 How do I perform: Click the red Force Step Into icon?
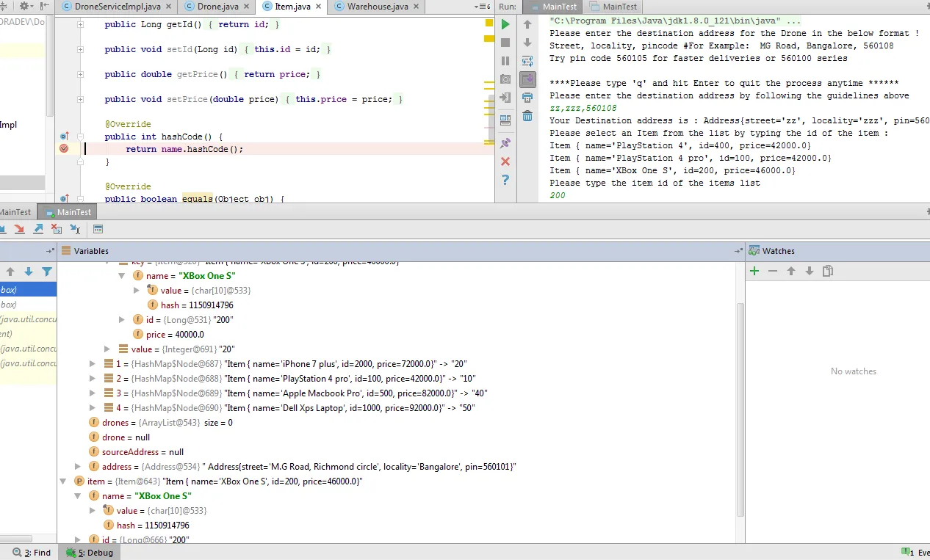click(x=20, y=230)
